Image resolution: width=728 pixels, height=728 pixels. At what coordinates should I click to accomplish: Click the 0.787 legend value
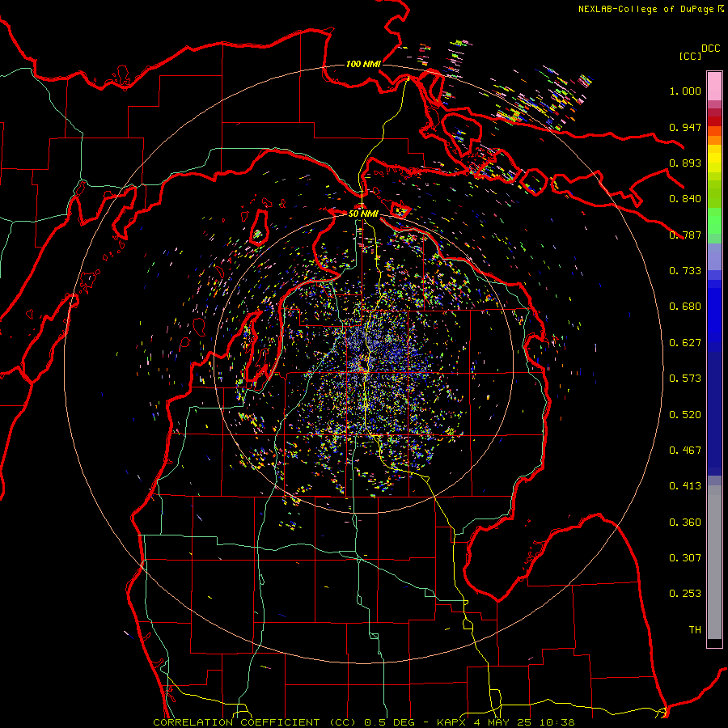tap(685, 235)
